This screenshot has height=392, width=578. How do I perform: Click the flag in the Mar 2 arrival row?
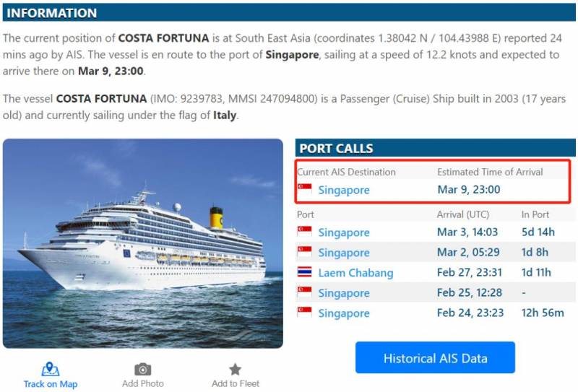click(x=305, y=253)
